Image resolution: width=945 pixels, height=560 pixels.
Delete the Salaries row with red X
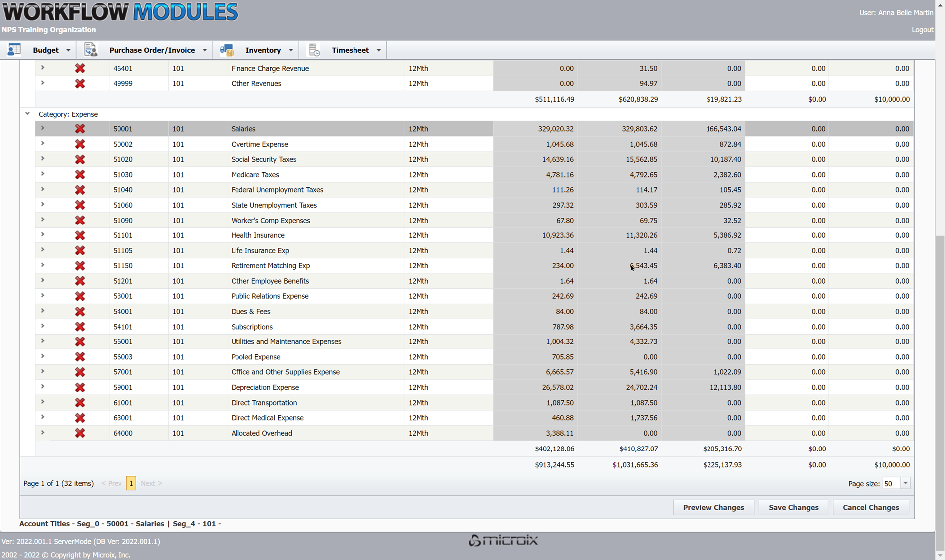tap(80, 129)
